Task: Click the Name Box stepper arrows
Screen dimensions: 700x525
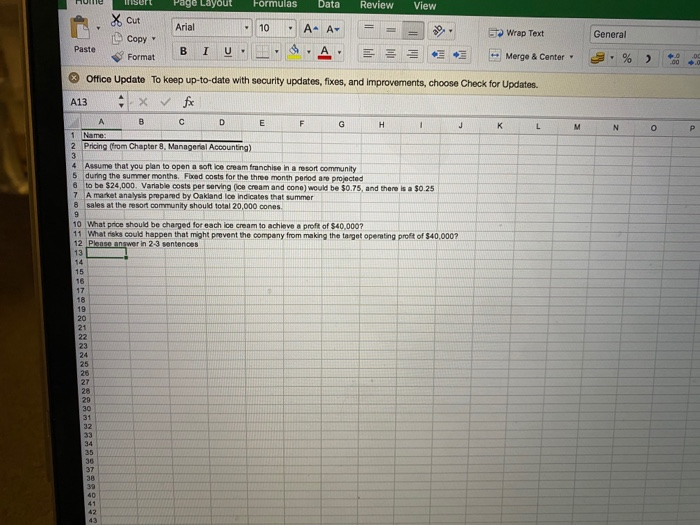Action: [x=121, y=101]
